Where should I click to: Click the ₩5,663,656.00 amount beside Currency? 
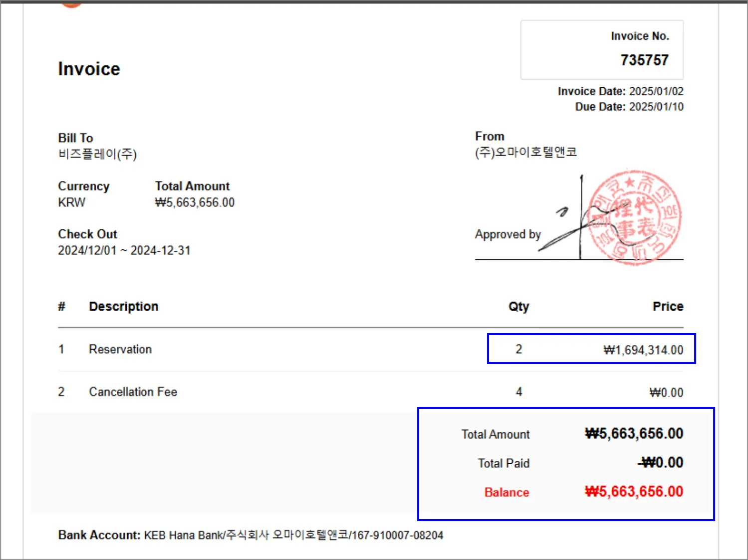(195, 202)
